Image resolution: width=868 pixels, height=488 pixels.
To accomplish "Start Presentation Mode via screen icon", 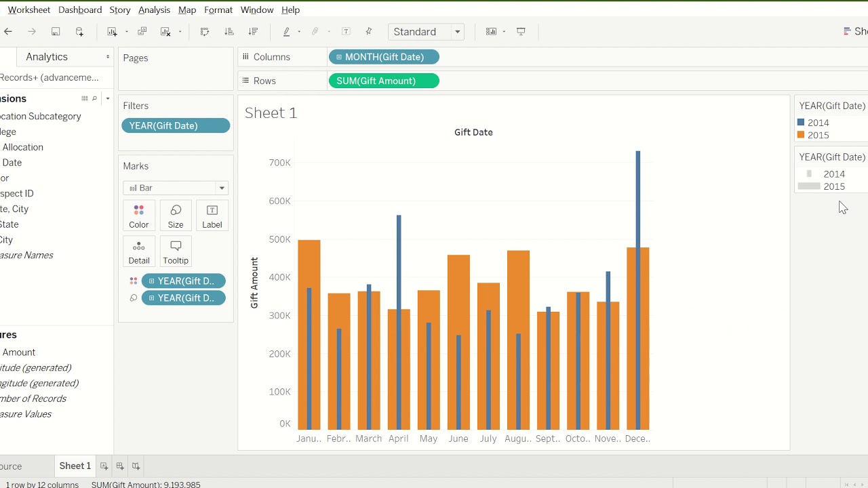I will coord(521,32).
